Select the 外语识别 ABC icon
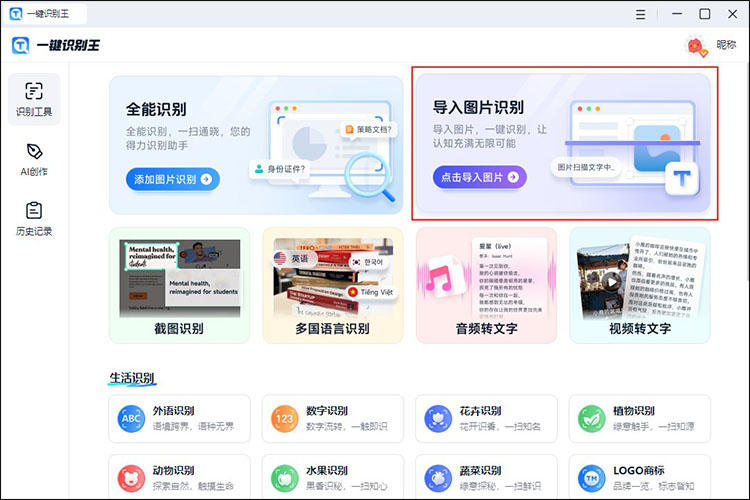 pos(131,418)
